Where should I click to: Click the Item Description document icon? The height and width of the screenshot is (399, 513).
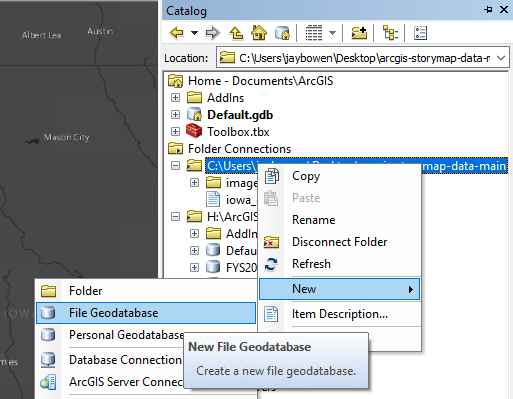coord(271,314)
